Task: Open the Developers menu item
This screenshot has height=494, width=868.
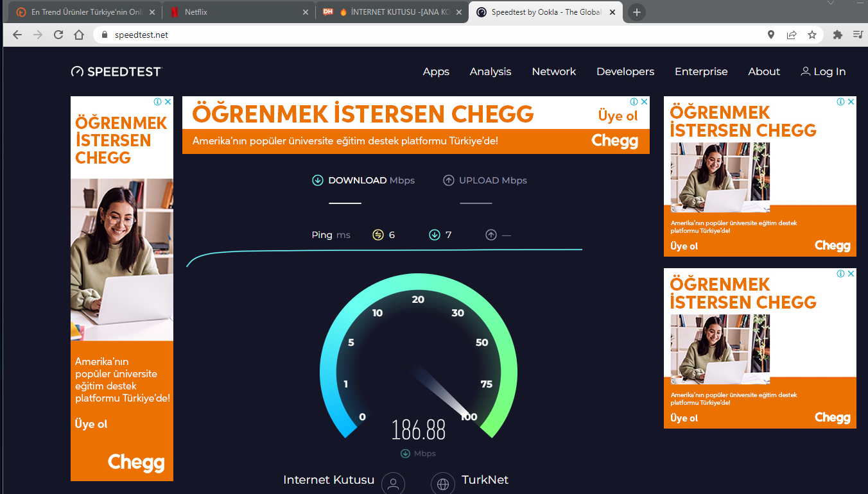Action: tap(625, 72)
